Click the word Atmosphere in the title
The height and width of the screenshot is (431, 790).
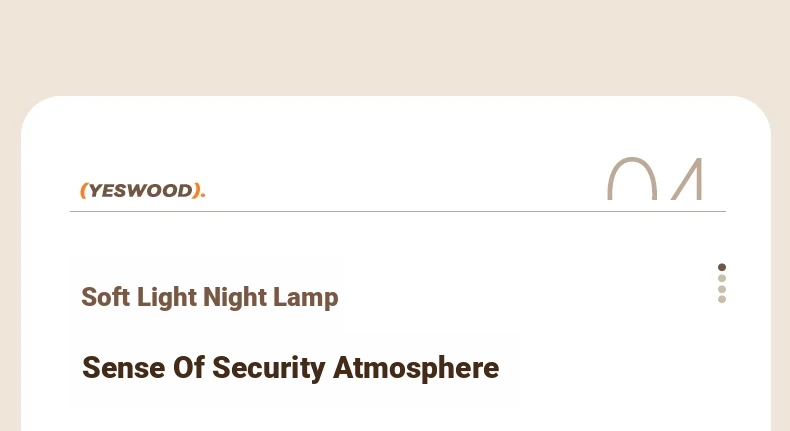416,368
